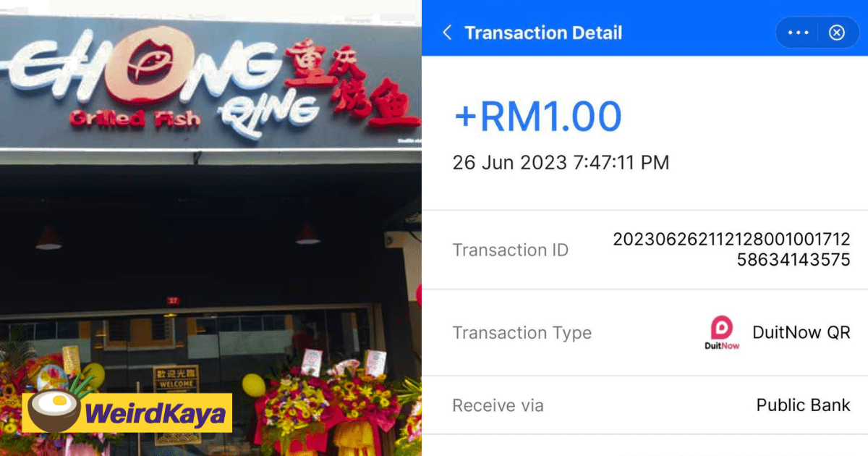
Task: Click the WeirdKaya watermark text
Action: tap(155, 415)
